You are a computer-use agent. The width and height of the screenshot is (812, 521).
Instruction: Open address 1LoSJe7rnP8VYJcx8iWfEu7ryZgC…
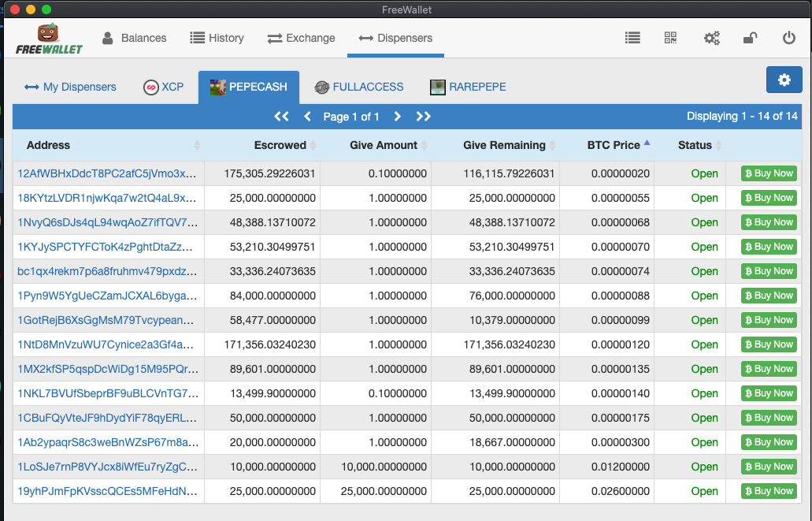tap(107, 467)
